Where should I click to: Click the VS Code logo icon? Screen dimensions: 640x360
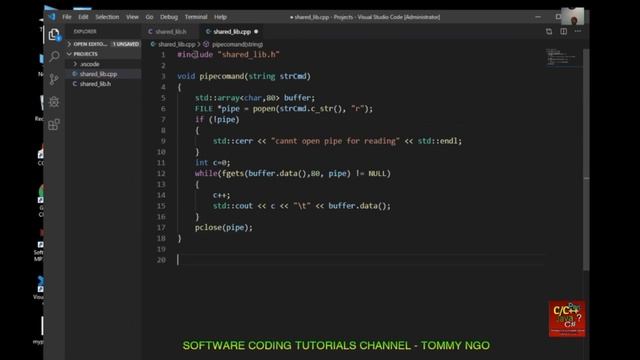click(52, 17)
